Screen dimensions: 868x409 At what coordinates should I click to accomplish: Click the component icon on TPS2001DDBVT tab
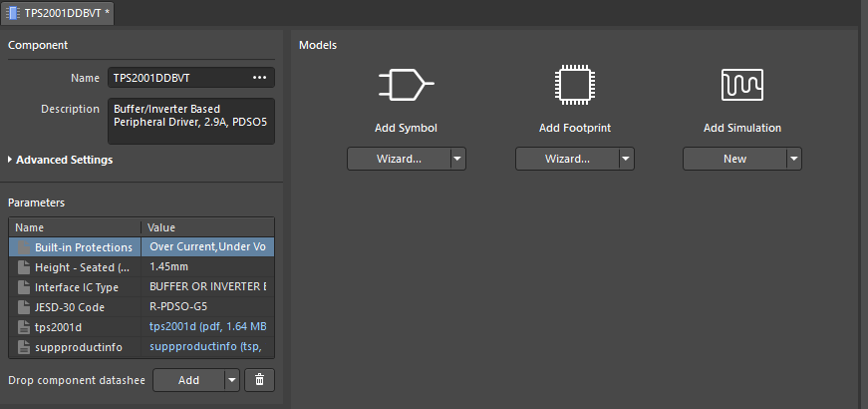[x=13, y=13]
